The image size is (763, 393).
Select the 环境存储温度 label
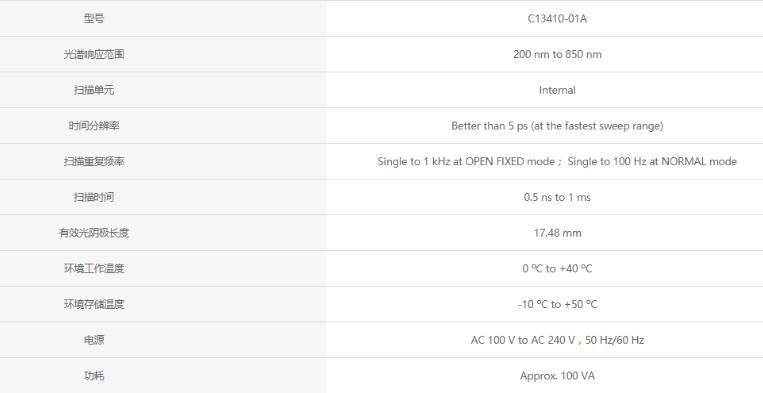tap(93, 304)
